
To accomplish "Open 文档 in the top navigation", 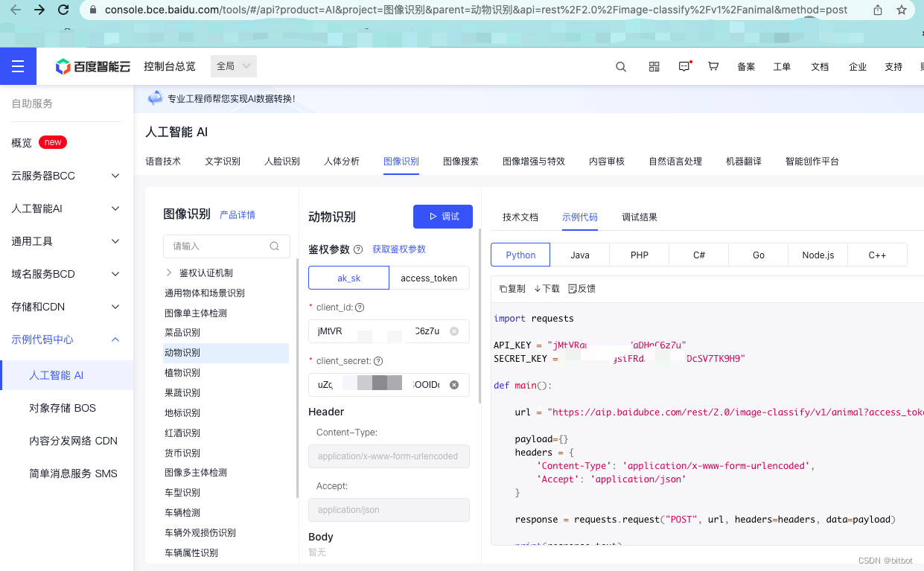I will click(820, 67).
